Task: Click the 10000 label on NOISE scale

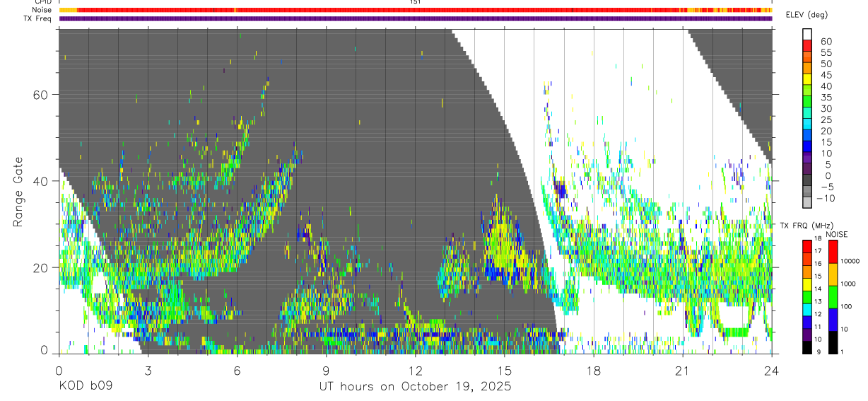Action: coord(849,262)
